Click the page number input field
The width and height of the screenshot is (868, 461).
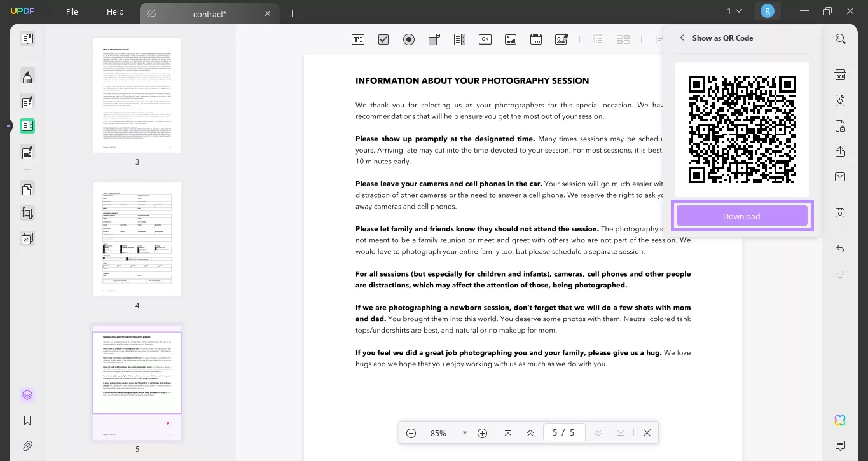click(x=564, y=432)
